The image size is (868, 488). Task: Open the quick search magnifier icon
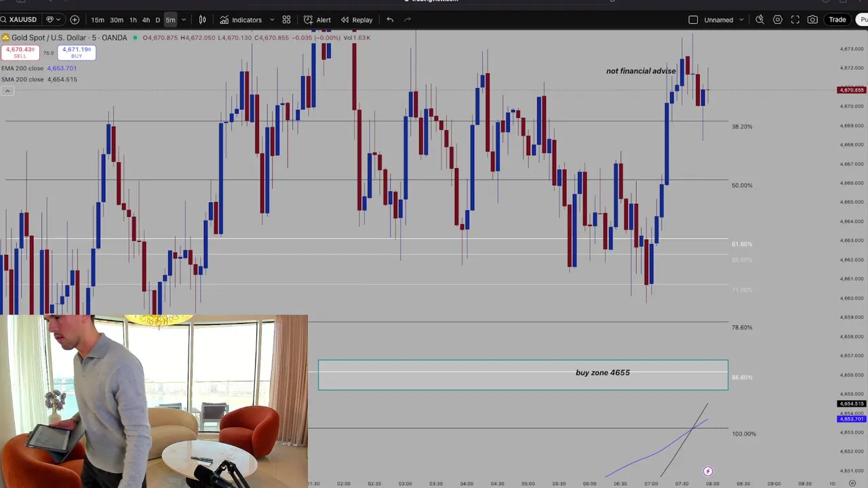(760, 20)
